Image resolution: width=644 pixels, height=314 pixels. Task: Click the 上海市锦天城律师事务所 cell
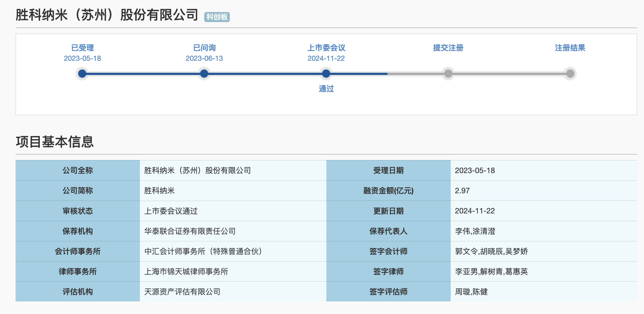(x=186, y=271)
